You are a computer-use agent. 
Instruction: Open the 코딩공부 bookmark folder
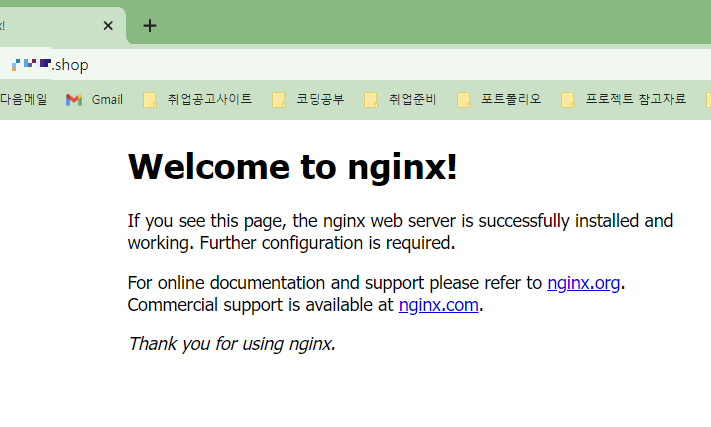[x=308, y=99]
